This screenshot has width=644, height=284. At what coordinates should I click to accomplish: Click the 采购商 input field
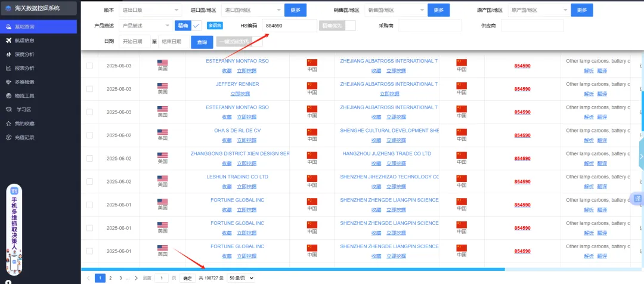pos(430,26)
